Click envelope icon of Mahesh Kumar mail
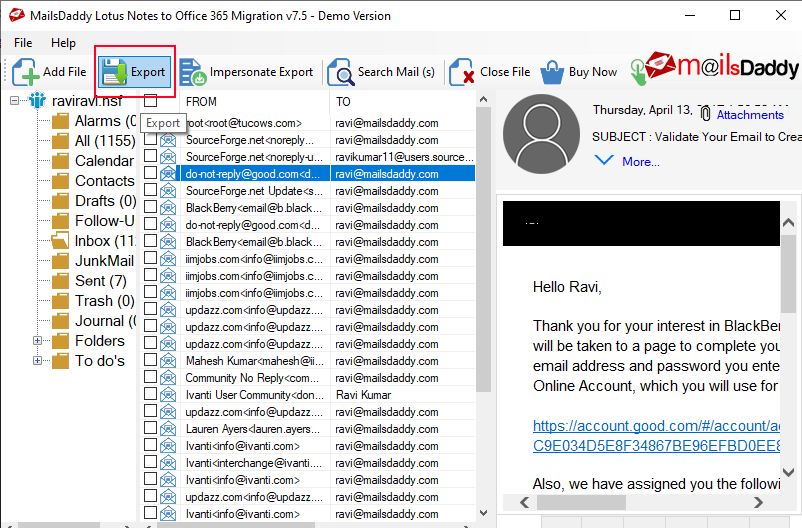Screen dimensions: 802x528 (x=168, y=361)
